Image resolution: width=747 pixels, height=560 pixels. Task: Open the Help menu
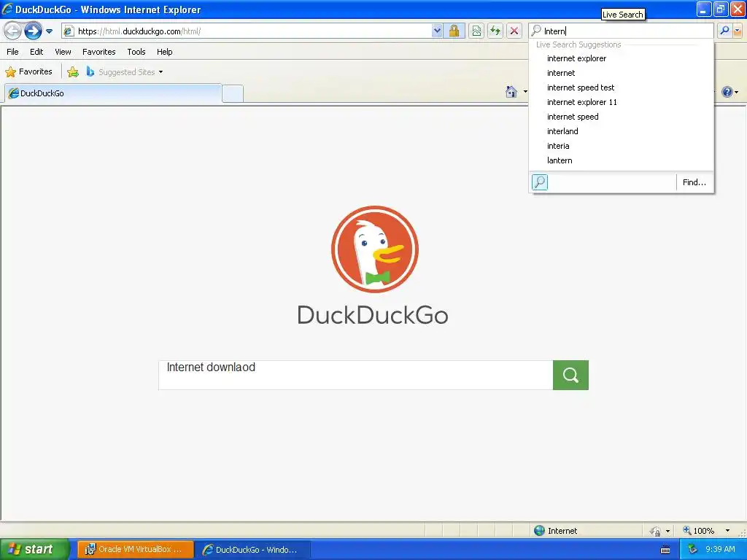[164, 52]
